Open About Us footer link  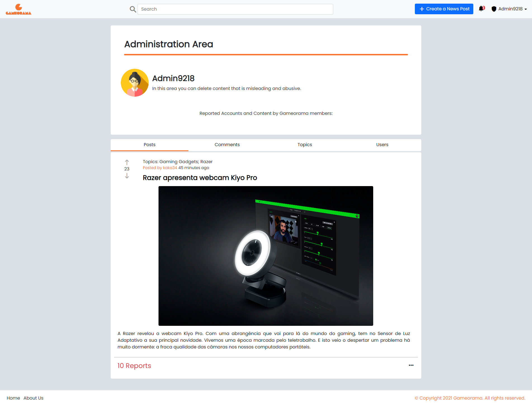point(34,398)
